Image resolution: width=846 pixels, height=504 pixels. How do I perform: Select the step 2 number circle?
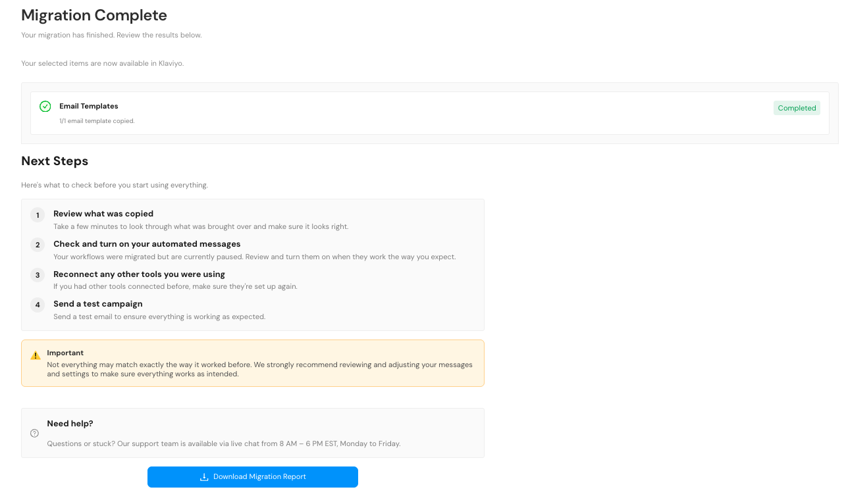pyautogui.click(x=37, y=245)
